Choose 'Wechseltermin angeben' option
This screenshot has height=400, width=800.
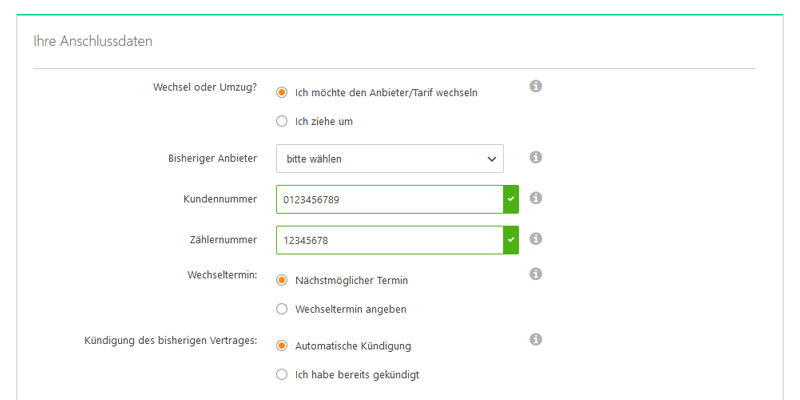282,309
